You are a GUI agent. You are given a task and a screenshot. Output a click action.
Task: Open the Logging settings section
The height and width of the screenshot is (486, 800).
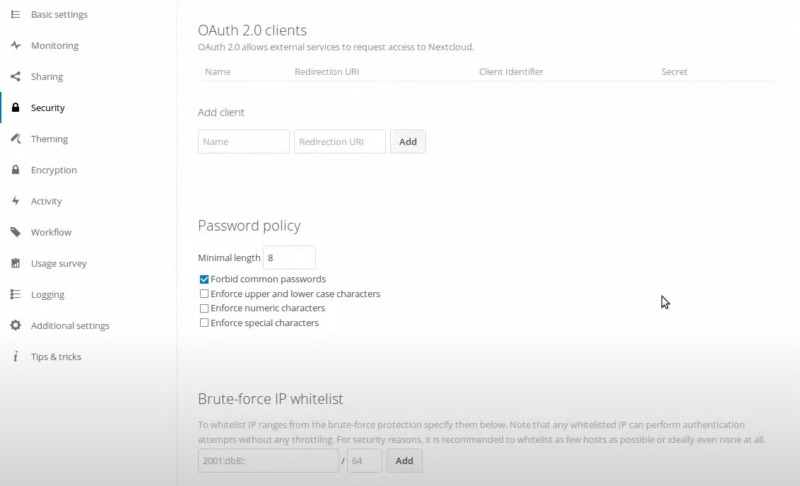pos(47,295)
